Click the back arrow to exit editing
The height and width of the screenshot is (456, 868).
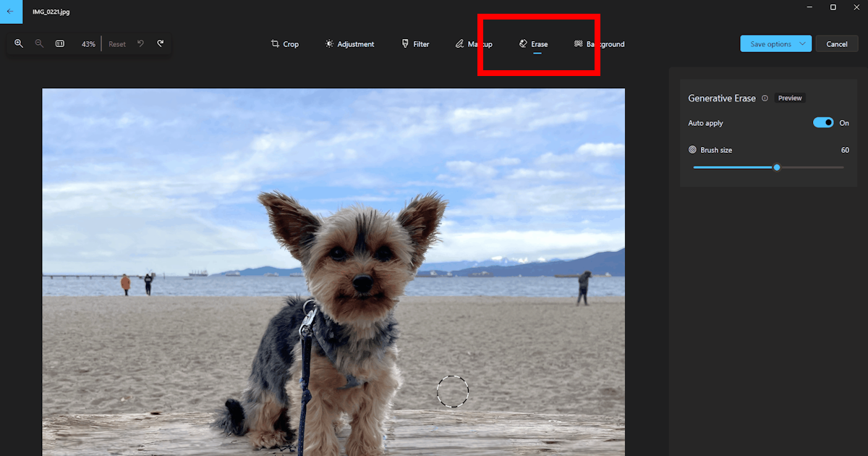click(10, 12)
